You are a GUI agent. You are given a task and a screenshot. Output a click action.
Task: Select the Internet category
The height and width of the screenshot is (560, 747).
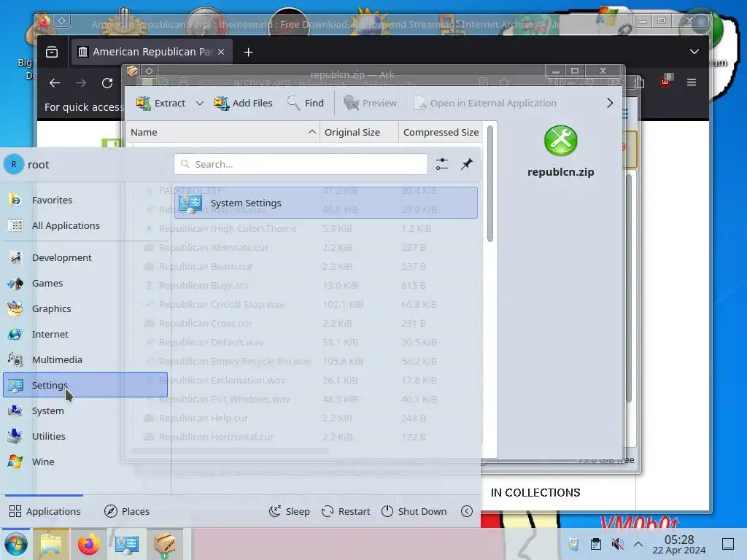tap(85, 334)
